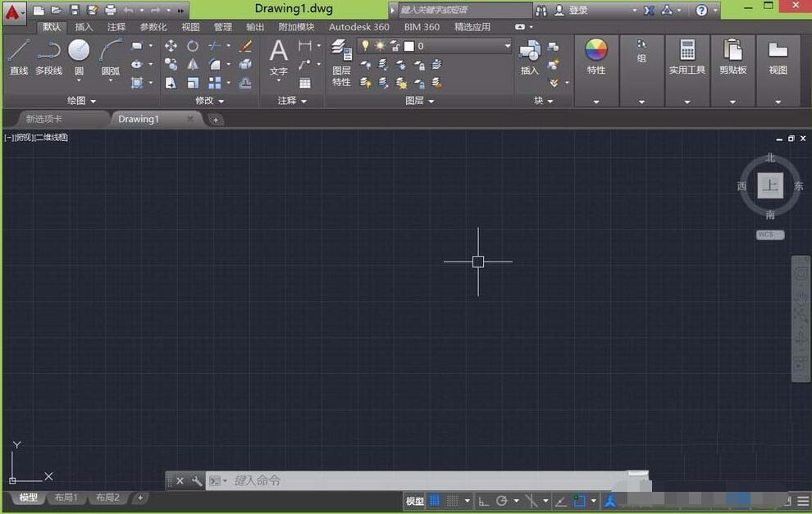This screenshot has height=514, width=812.
Task: Click the Offset tool icon
Action: (245, 83)
